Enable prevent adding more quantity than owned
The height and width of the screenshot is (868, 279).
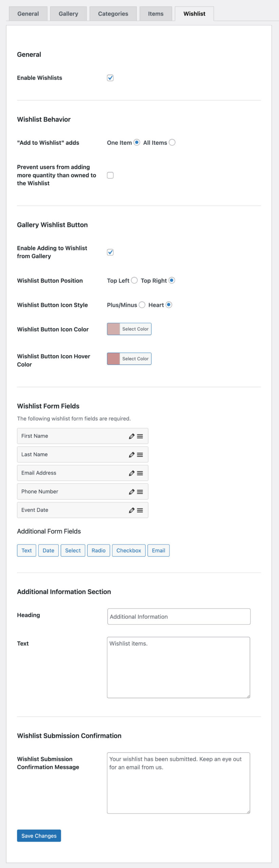tap(110, 175)
